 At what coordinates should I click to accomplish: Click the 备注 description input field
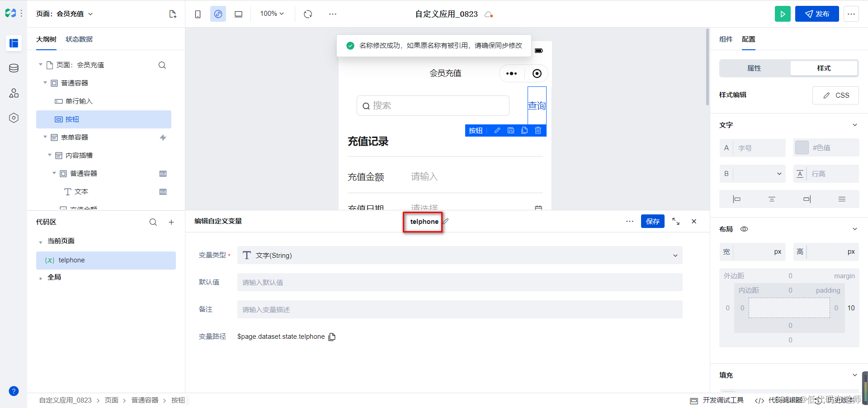coord(460,309)
